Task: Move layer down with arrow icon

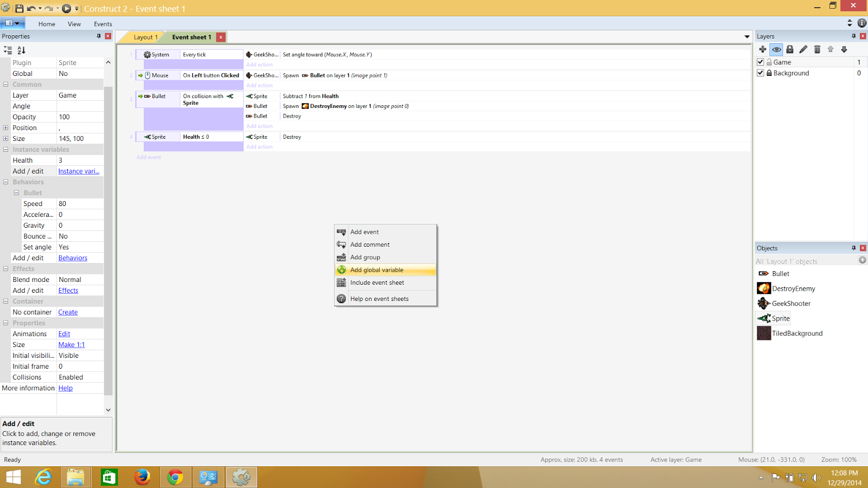Action: 844,49
